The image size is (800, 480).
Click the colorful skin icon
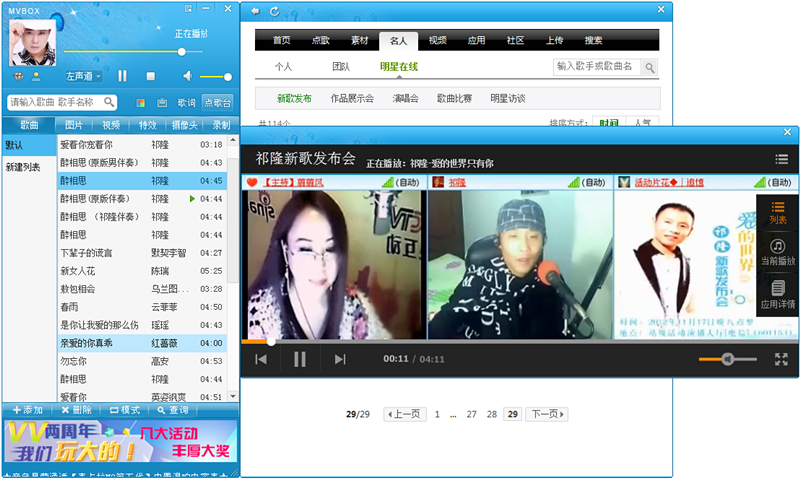coord(141,103)
